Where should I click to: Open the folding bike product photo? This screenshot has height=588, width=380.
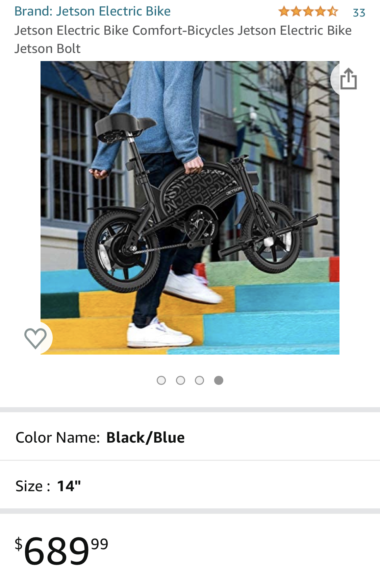[190, 208]
